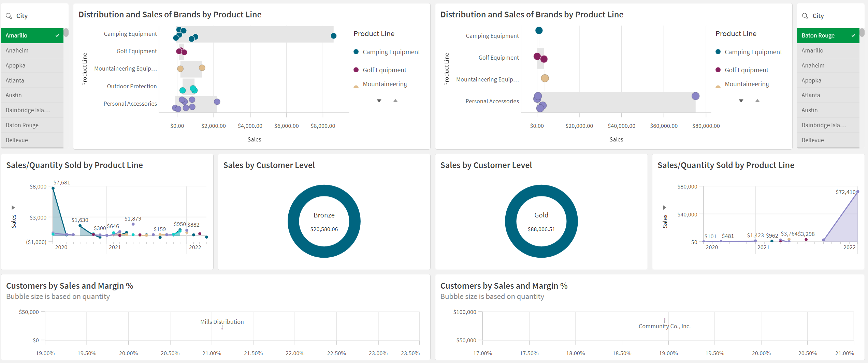The height and width of the screenshot is (363, 868).
Task: Expand the left Sales axis arrow
Action: [13, 207]
